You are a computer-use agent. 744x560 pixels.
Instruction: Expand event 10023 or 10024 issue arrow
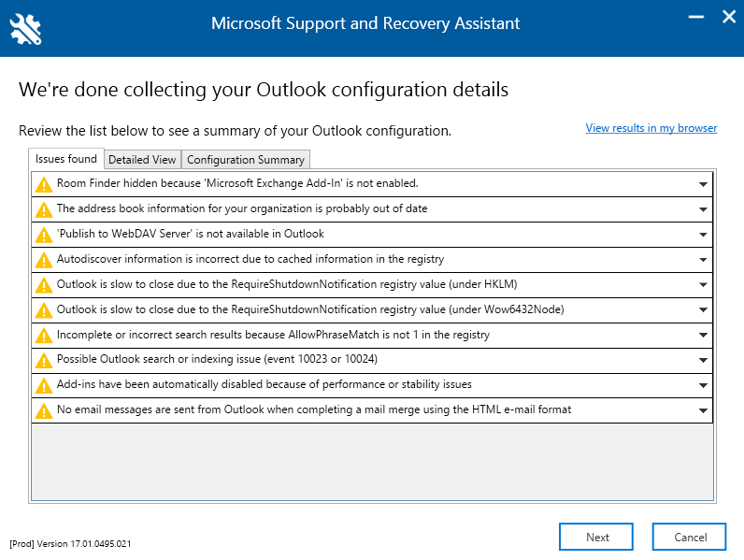pos(703,360)
